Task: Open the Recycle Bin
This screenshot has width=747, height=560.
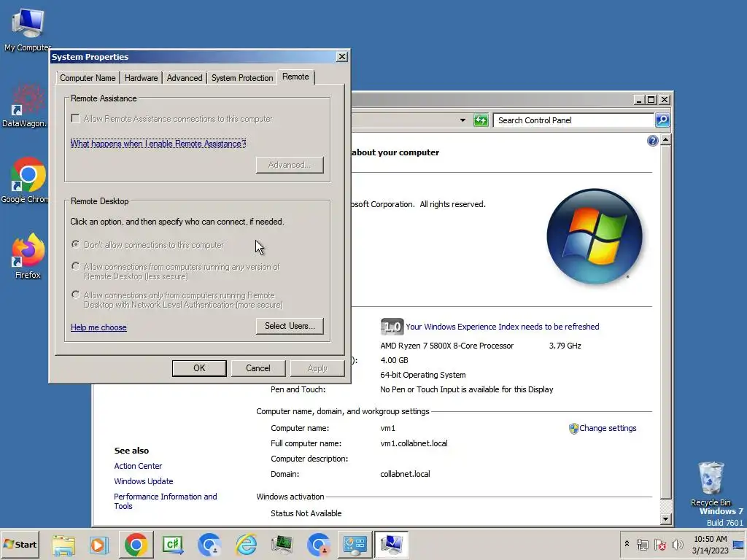Action: 711,484
